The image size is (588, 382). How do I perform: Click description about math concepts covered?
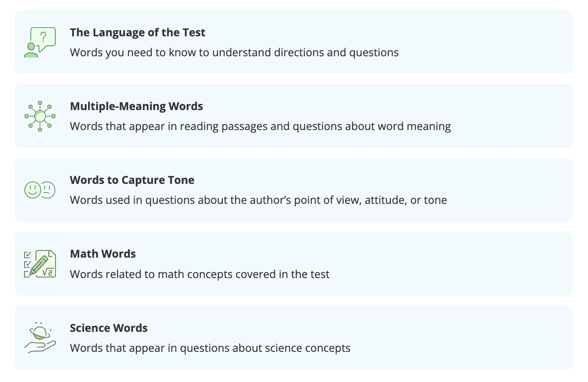click(200, 274)
